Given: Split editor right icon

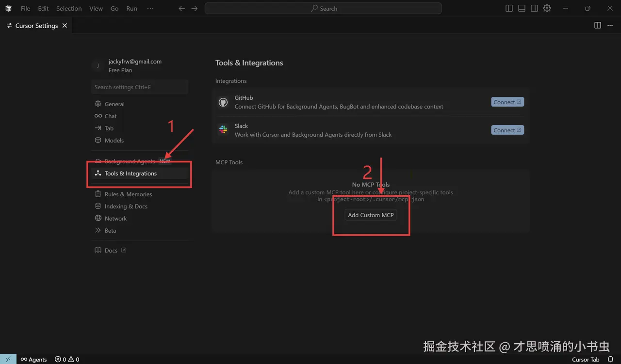Looking at the screenshot, I should pyautogui.click(x=598, y=26).
